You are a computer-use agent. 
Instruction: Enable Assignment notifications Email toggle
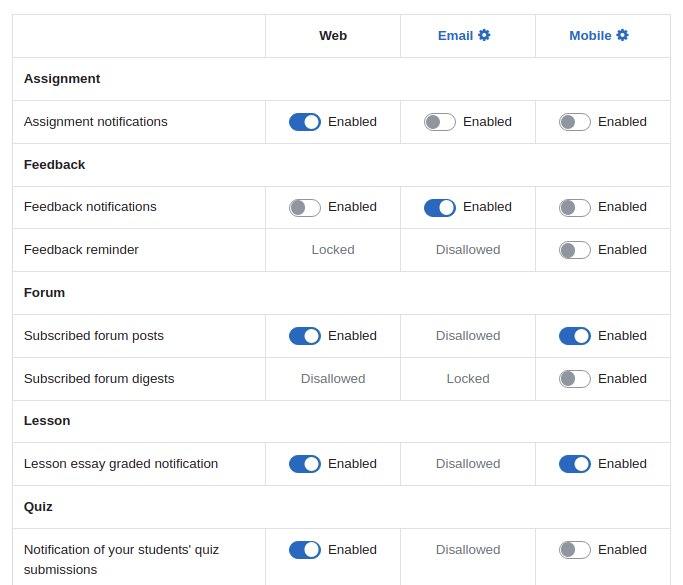coord(440,122)
